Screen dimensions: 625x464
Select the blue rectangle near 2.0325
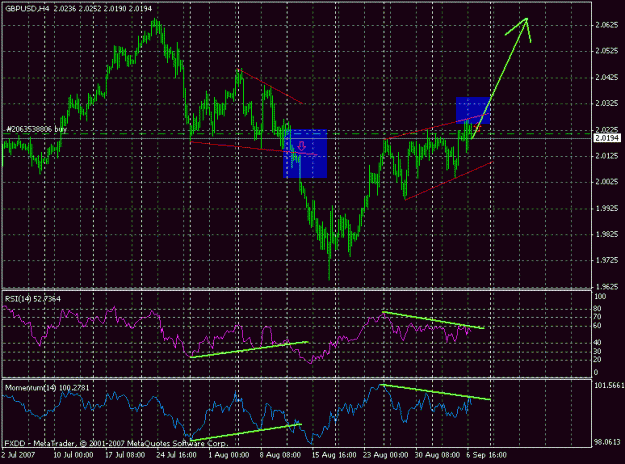point(473,110)
